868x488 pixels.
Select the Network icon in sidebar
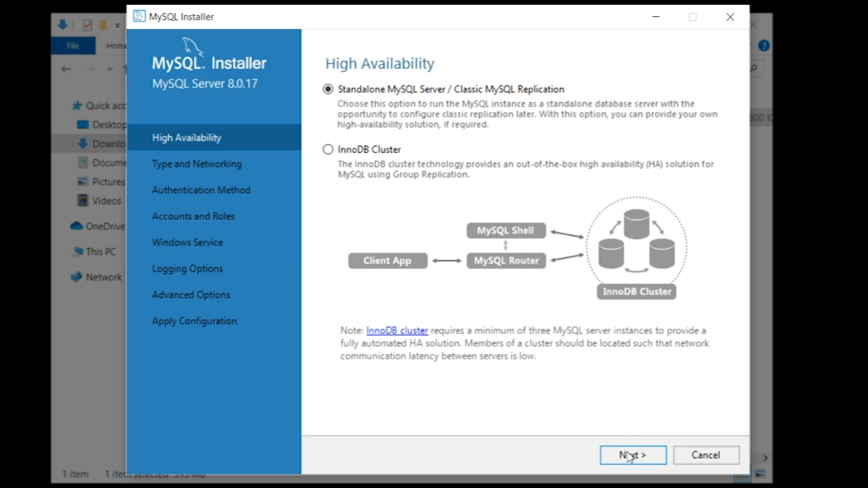(76, 277)
